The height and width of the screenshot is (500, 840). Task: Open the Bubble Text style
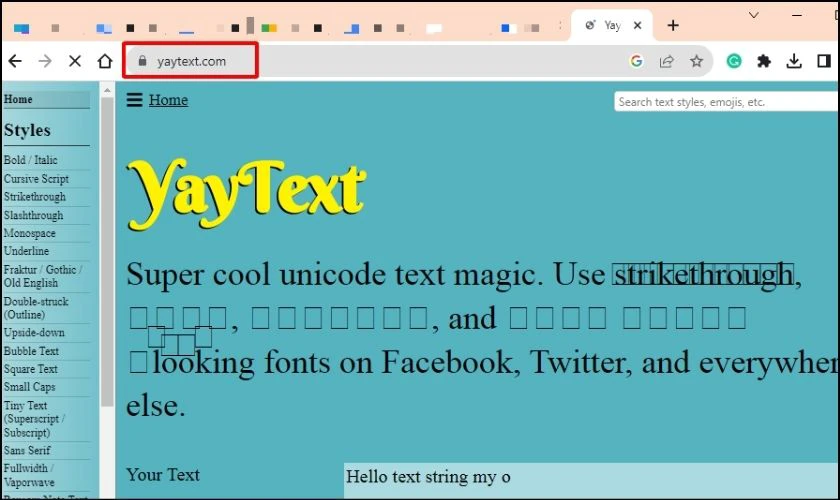(32, 351)
